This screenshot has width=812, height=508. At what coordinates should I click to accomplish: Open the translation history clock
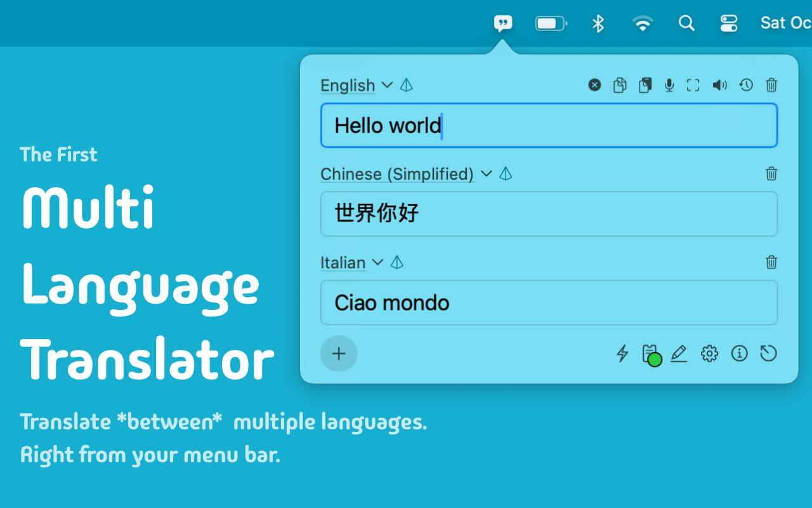click(746, 85)
